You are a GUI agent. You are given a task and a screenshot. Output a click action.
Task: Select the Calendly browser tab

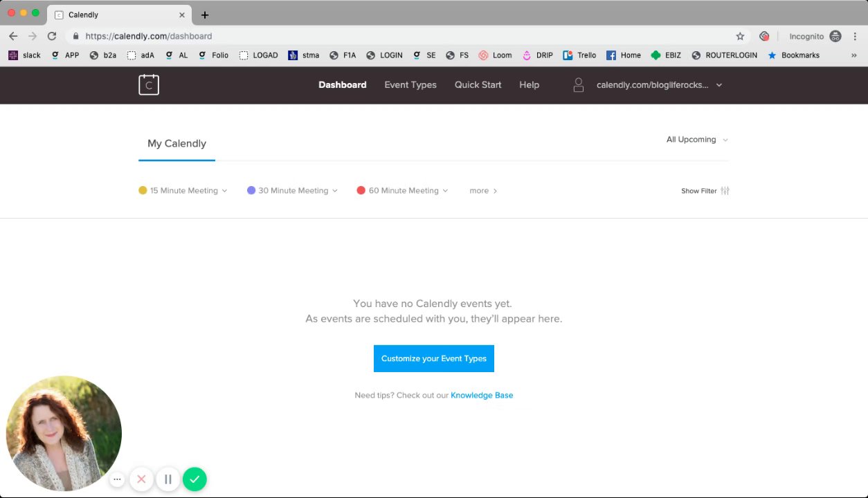point(120,15)
